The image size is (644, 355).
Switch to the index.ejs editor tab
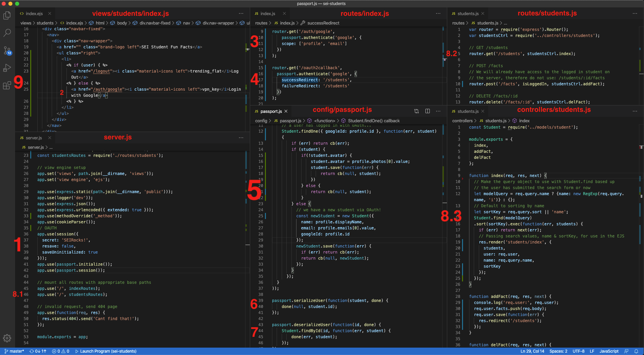pyautogui.click(x=34, y=14)
